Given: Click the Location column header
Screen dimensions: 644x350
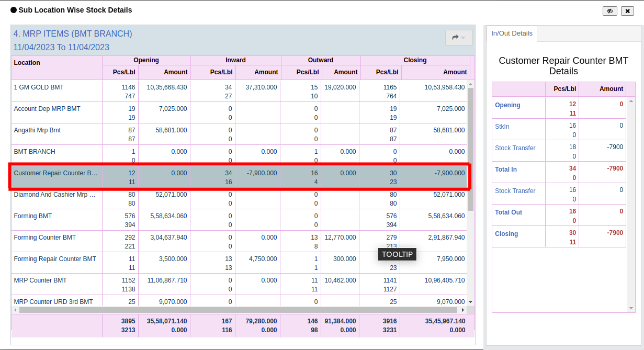Looking at the screenshot, I should click(57, 67).
